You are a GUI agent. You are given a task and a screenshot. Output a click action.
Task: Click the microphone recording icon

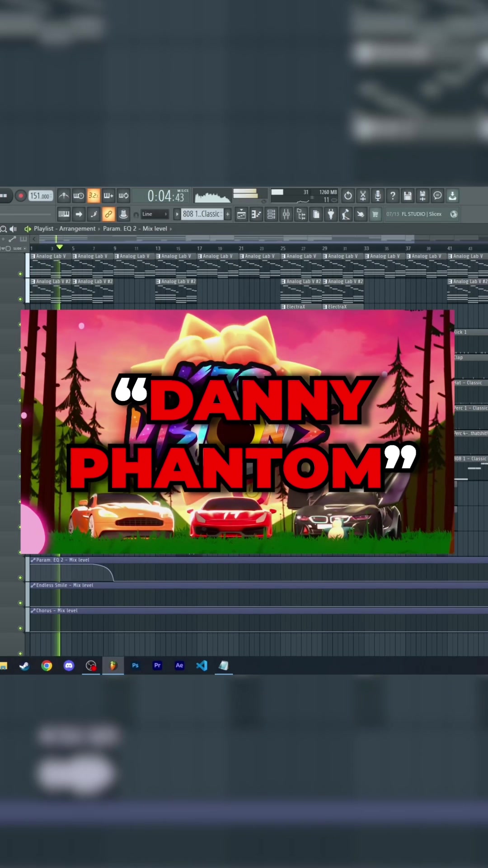tap(378, 196)
